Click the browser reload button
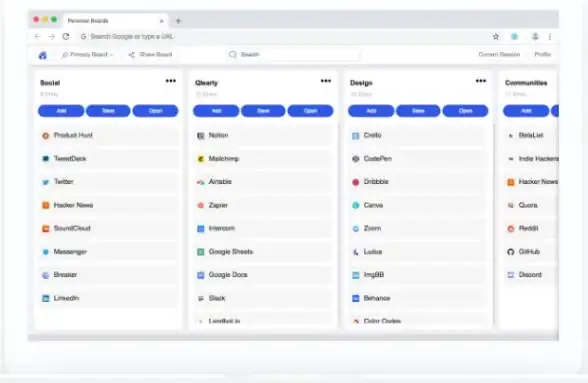 click(66, 37)
